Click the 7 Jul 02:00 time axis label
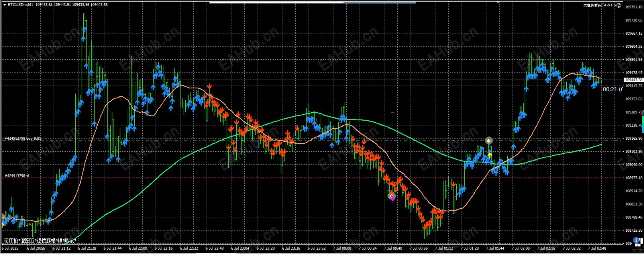The width and height of the screenshot is (644, 254). (520, 248)
